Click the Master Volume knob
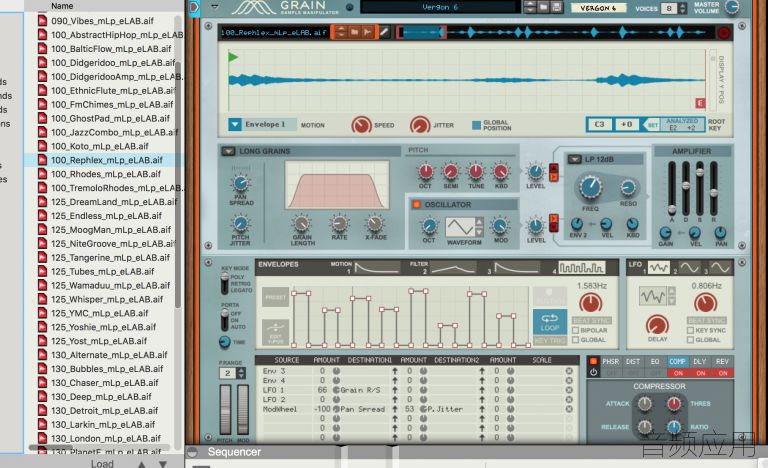 (x=732, y=7)
